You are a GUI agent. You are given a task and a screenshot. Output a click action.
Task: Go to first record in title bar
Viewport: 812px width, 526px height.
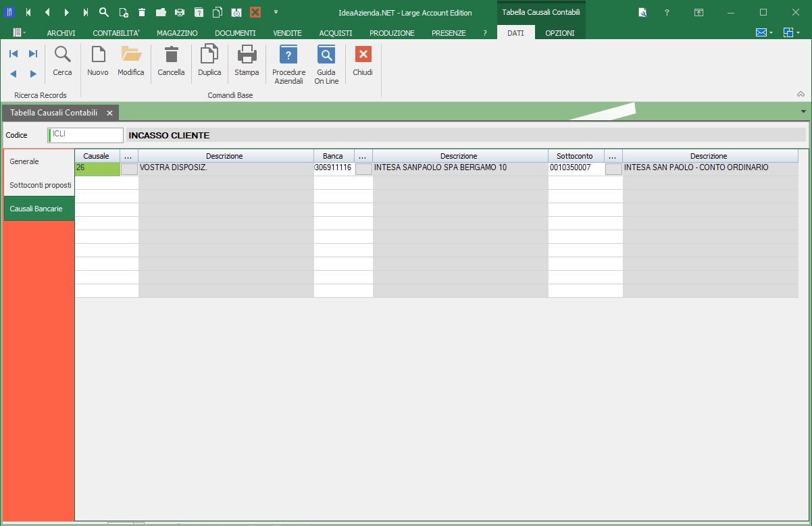[28, 12]
